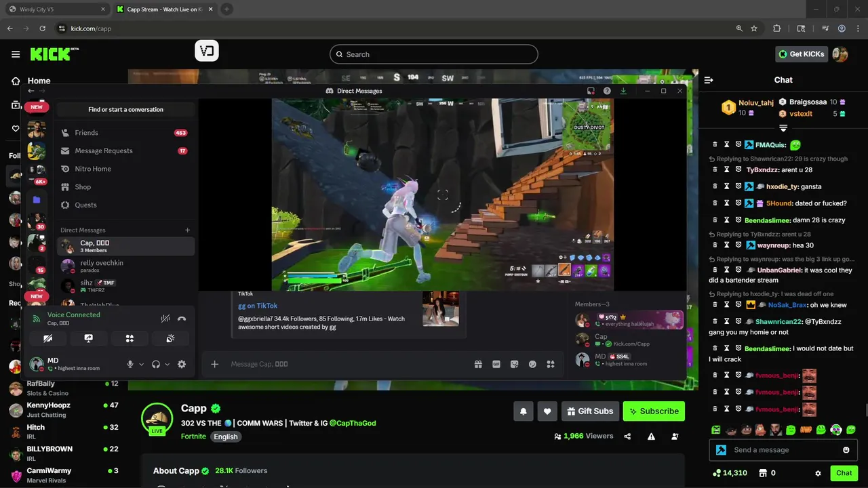Collapse the chat panel with arrow icon
The image size is (868, 488).
click(709, 80)
